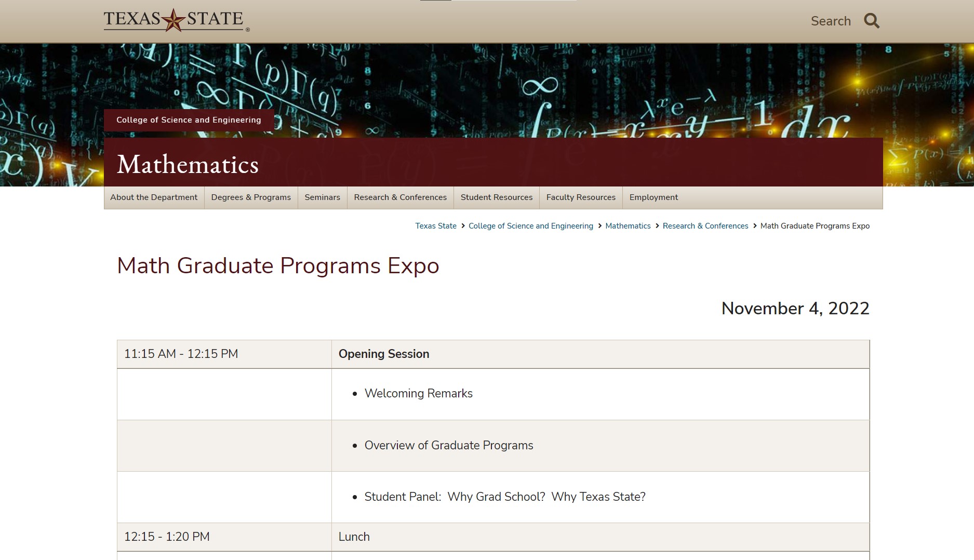Expand Research & Conferences navigation menu
Screen dimensions: 974x560
400,197
